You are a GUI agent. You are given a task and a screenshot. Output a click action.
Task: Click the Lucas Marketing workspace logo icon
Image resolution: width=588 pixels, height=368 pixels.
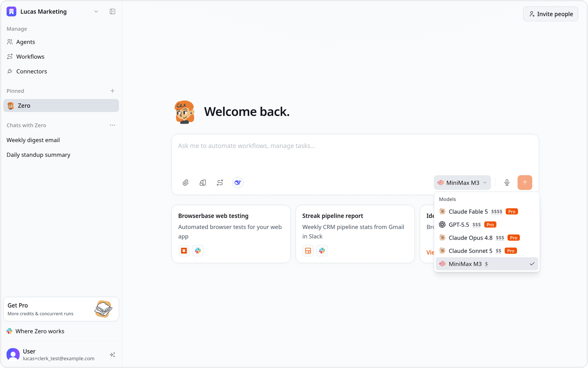coord(11,11)
